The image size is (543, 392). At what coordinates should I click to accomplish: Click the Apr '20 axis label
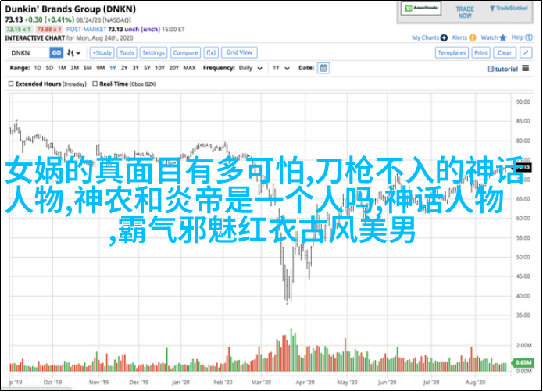tap(305, 383)
